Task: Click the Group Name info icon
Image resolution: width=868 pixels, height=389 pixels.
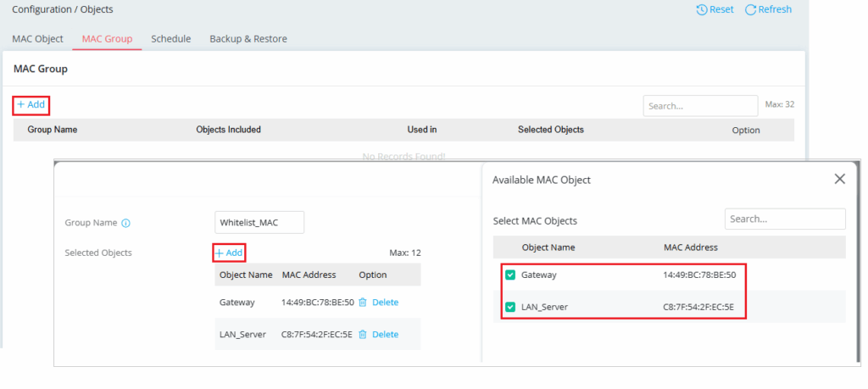Action: [x=125, y=223]
